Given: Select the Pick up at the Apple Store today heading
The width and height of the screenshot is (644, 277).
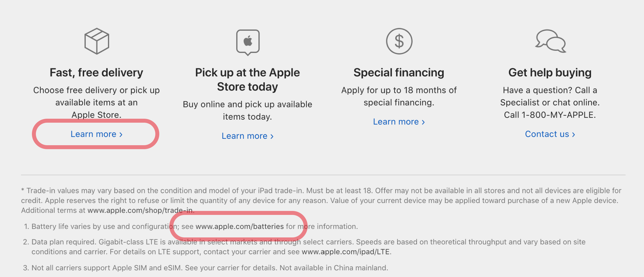Looking at the screenshot, I should point(248,80).
